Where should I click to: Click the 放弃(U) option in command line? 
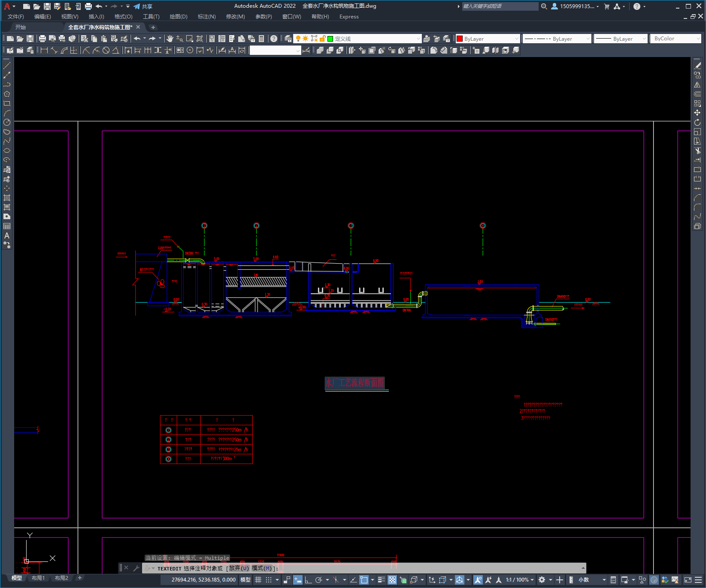click(x=239, y=568)
